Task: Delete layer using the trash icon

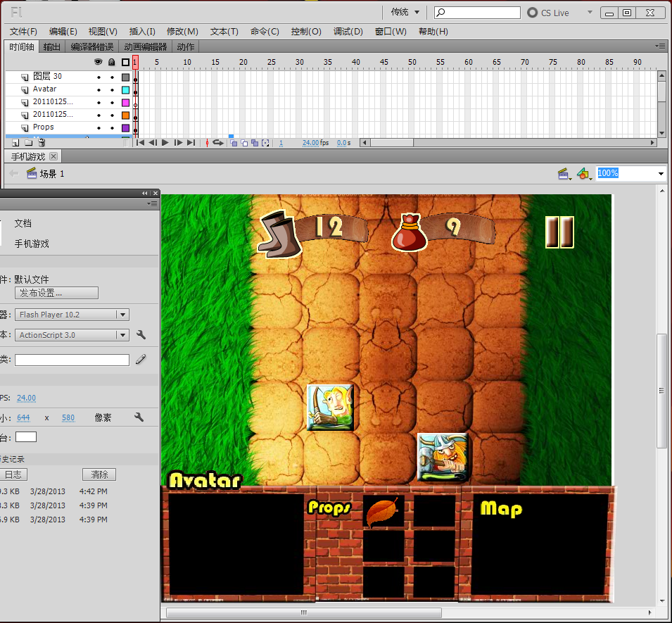Action: point(42,143)
